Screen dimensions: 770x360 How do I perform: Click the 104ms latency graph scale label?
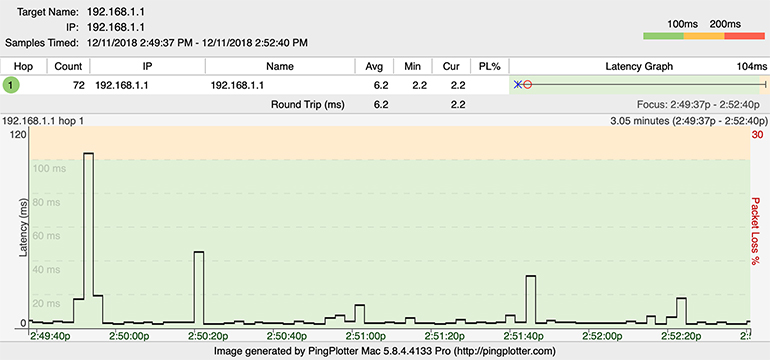[x=753, y=66]
